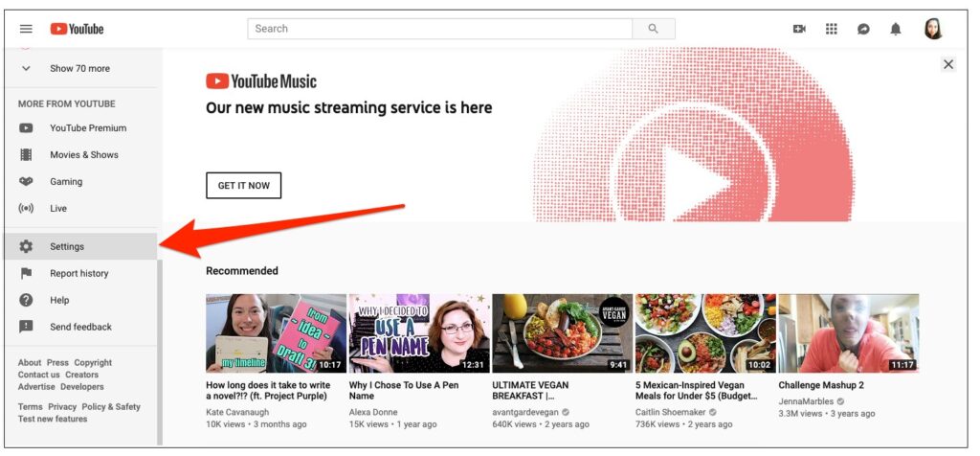Click the YouTube logo home link

[77, 29]
